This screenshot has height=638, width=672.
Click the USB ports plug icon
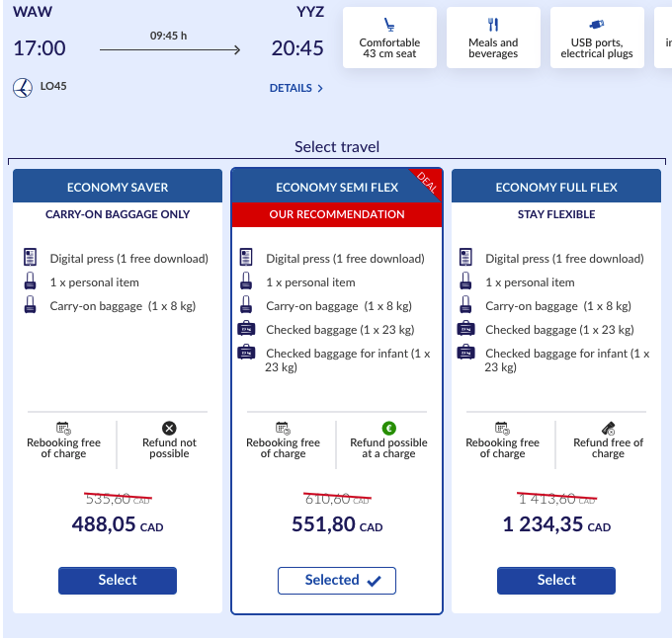[596, 24]
